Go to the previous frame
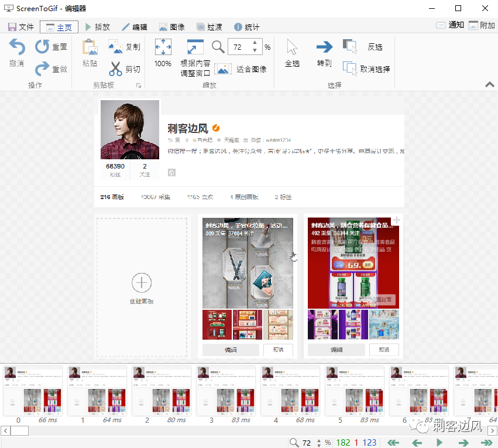 point(417,443)
